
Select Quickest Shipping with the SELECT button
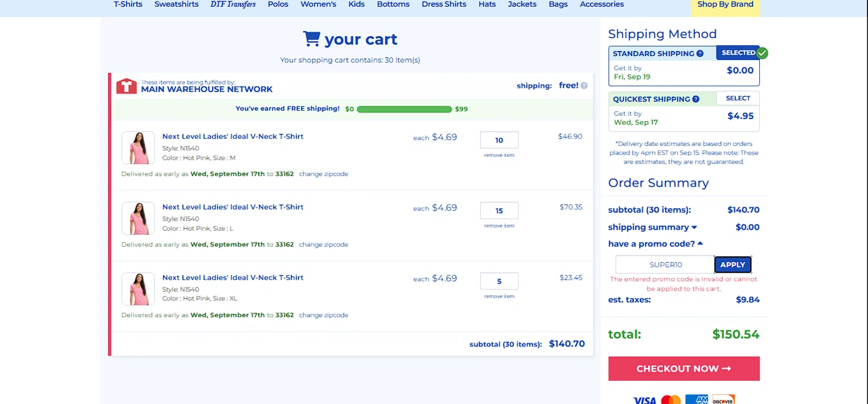tap(738, 98)
